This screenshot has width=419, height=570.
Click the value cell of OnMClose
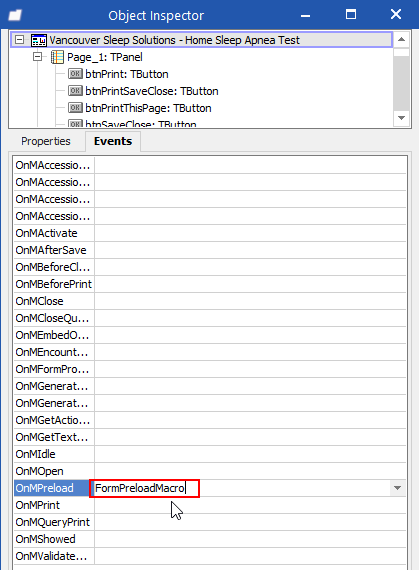[x=250, y=301]
